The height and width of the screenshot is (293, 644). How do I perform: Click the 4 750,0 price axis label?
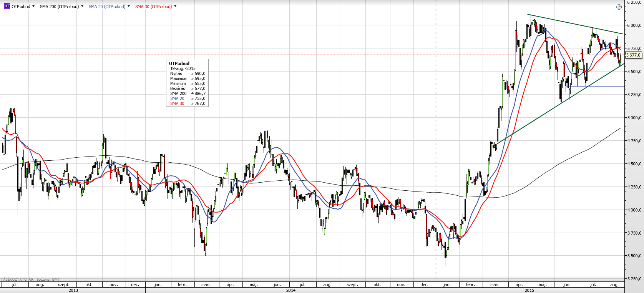634,141
